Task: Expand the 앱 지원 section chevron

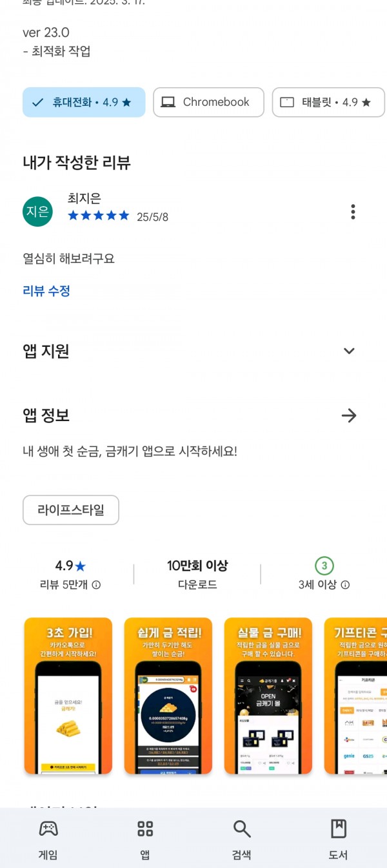Action: 349,351
